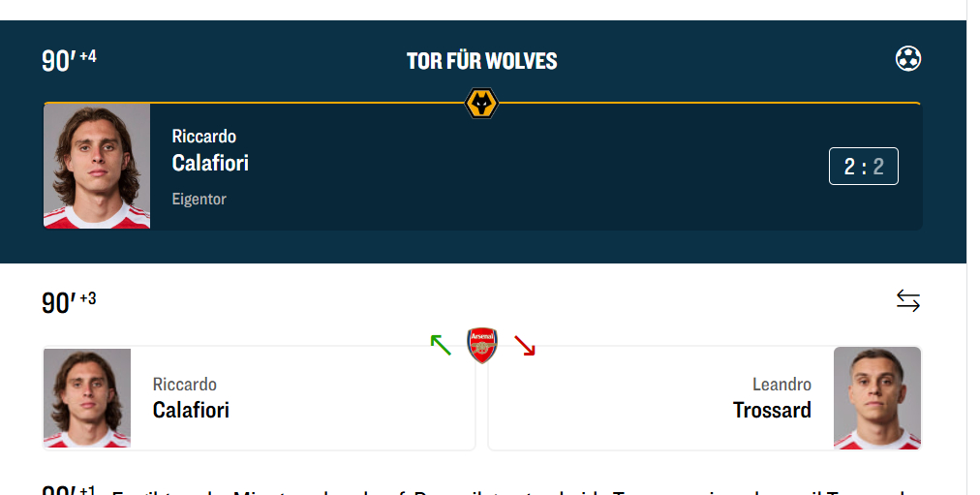Click the green substitution-in arrow
Screen dimensions: 980x495
tap(441, 344)
